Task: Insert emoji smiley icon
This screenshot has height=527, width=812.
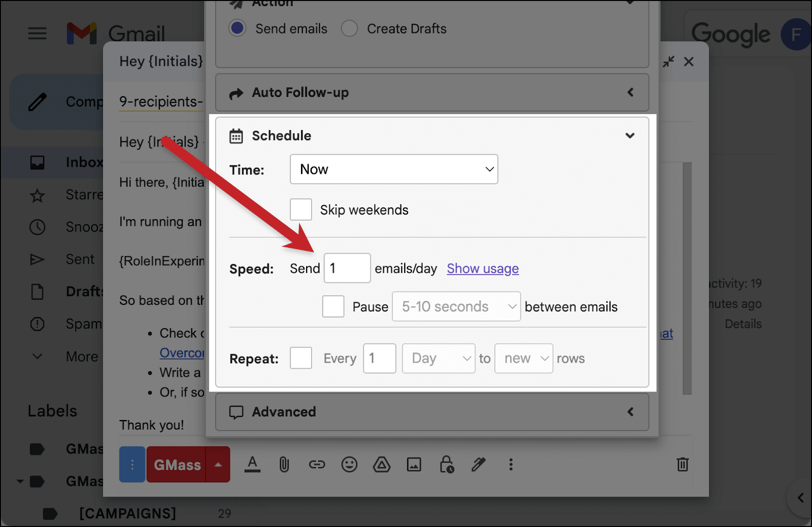Action: (349, 464)
